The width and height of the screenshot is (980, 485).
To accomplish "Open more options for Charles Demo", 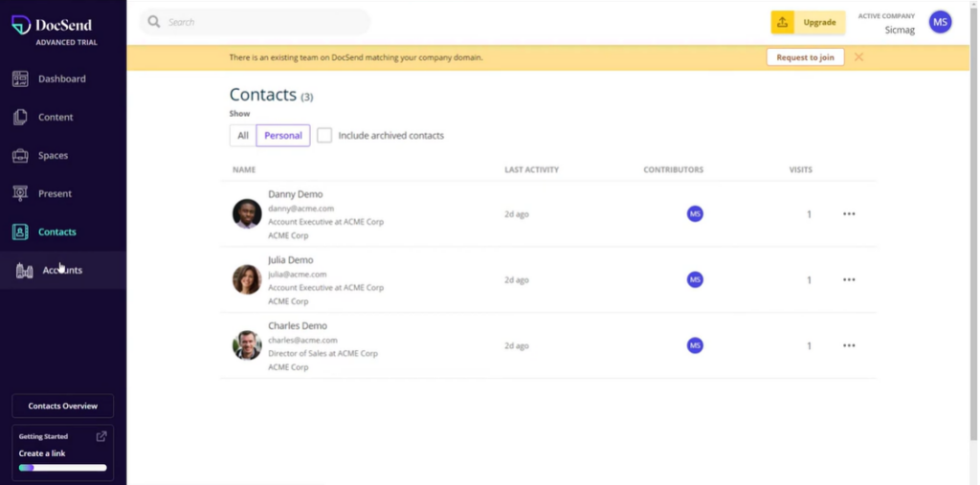I will 849,345.
